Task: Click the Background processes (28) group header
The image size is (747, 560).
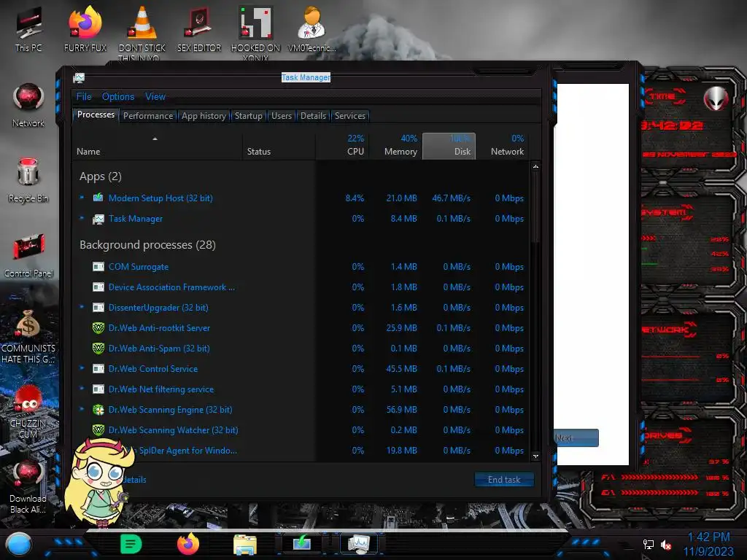Action: 147,245
